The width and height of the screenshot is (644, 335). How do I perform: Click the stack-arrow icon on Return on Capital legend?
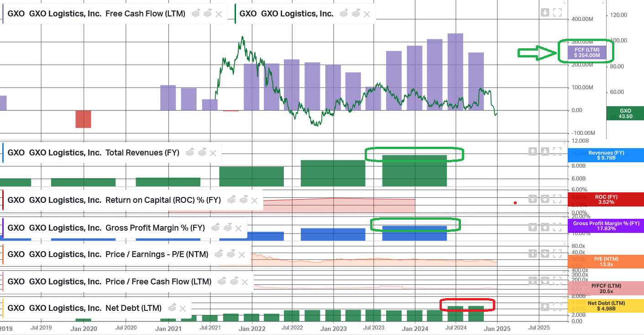(x=243, y=200)
